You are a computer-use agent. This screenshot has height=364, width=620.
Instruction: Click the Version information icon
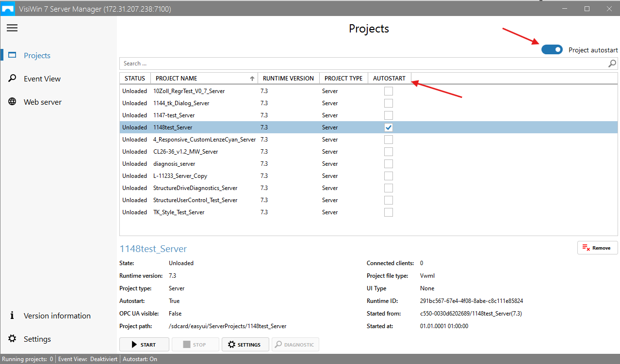[12, 316]
